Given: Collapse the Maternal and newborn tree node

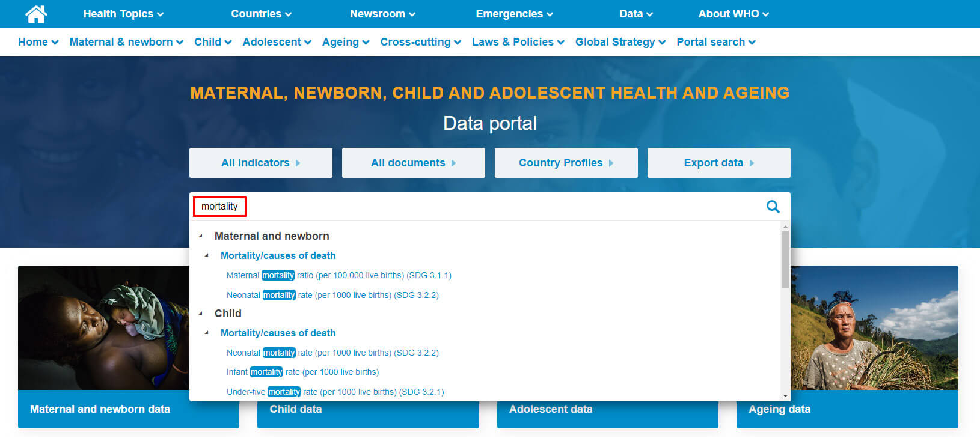Looking at the screenshot, I should point(201,236).
